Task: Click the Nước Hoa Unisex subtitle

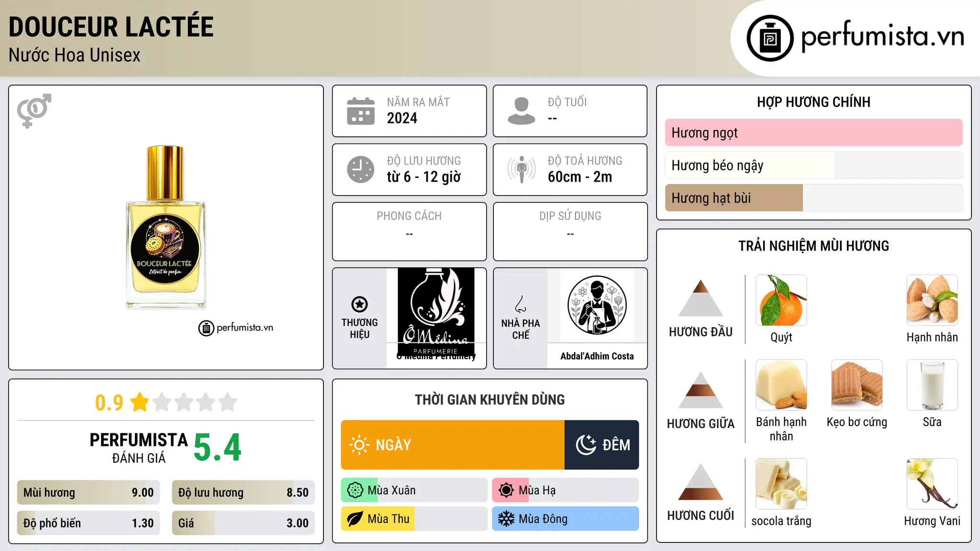Action: [x=75, y=55]
